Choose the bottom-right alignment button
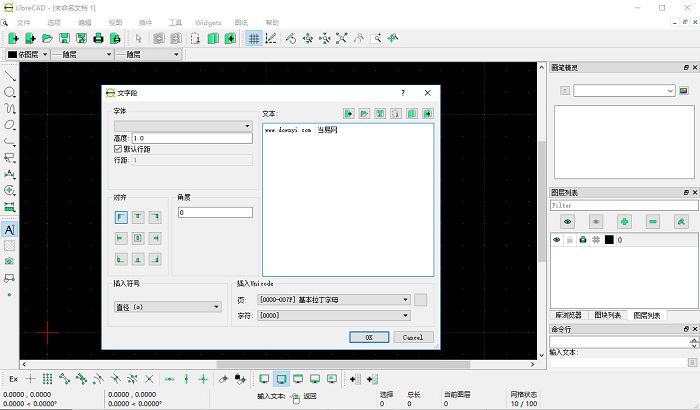This screenshot has width=700, height=410. 155,259
